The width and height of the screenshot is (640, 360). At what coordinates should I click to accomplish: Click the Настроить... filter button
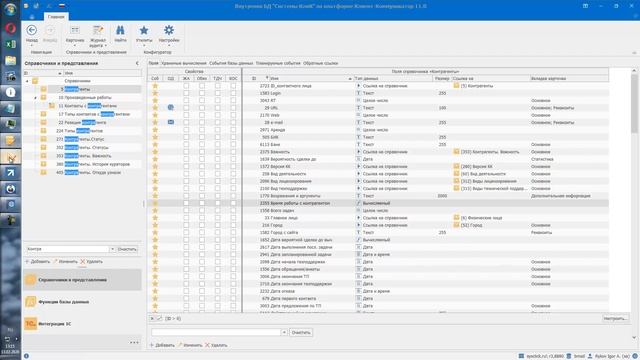coord(615,318)
